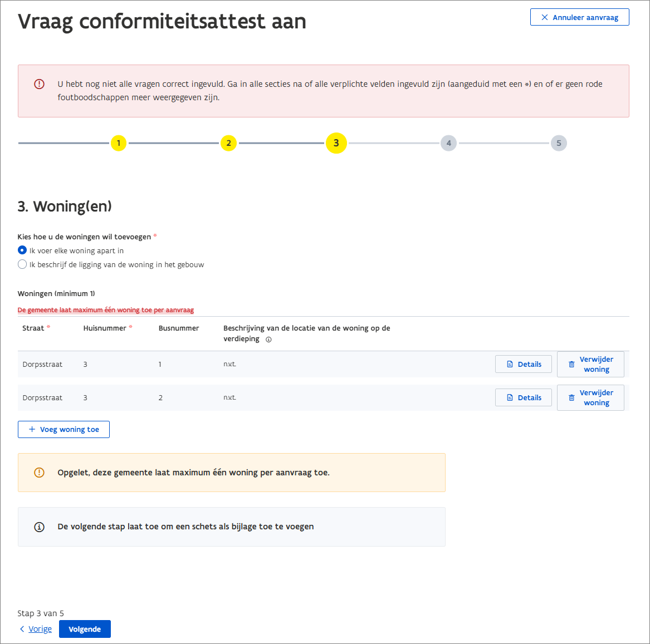Jump to step 5 in progress bar
Screen dimensions: 650x644
[x=559, y=143]
